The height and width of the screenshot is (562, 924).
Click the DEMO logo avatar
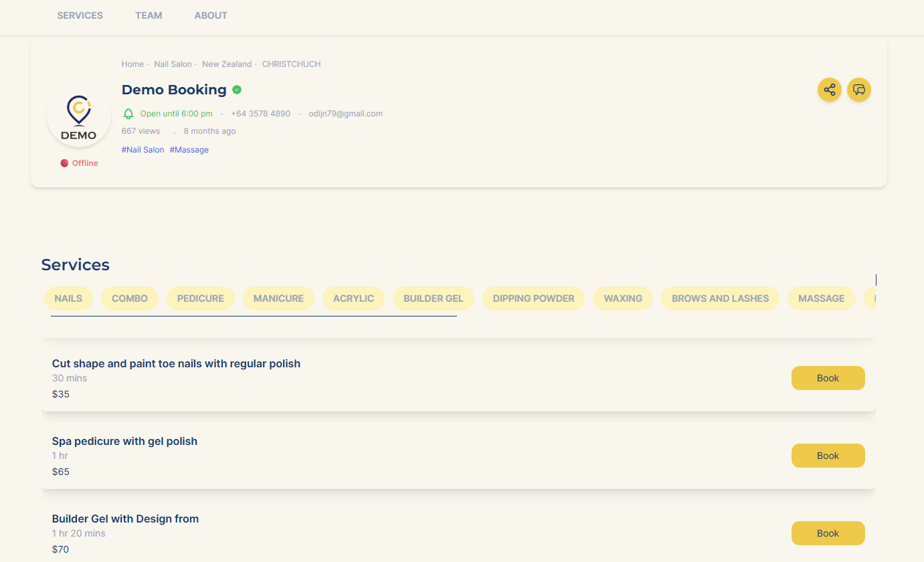click(x=79, y=115)
